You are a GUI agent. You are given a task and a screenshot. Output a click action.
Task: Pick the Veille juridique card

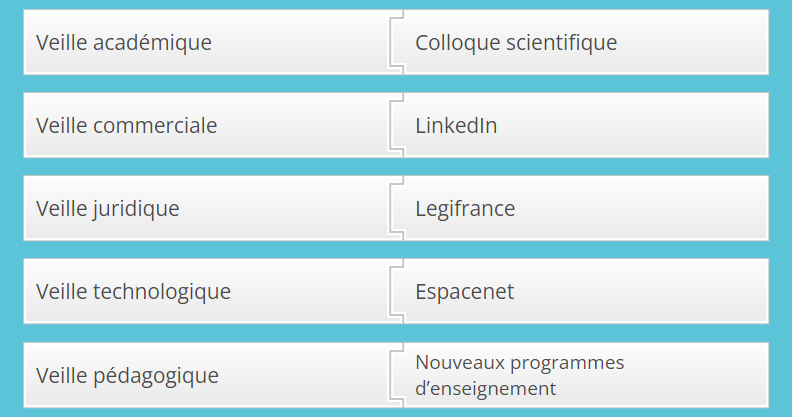coord(200,209)
